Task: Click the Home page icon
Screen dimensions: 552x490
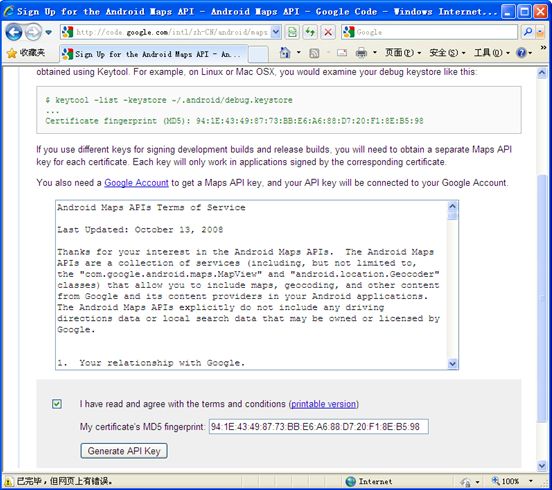Action: coord(285,53)
